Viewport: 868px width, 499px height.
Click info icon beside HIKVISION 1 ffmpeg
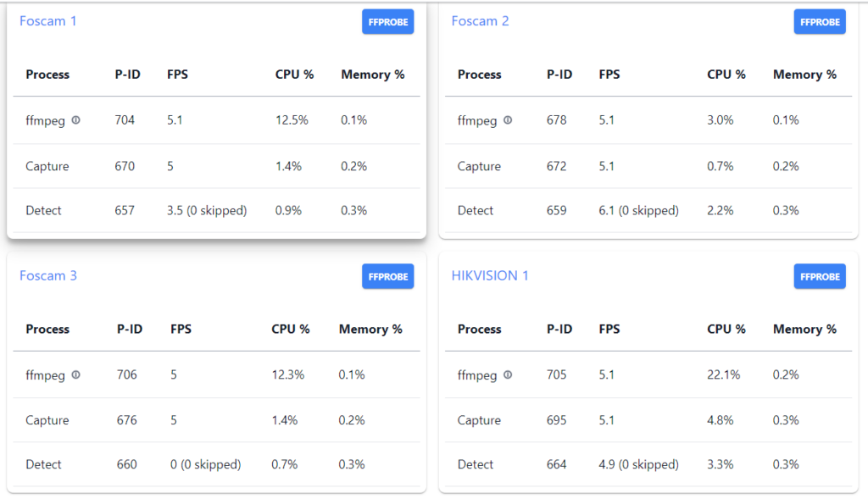pos(508,374)
